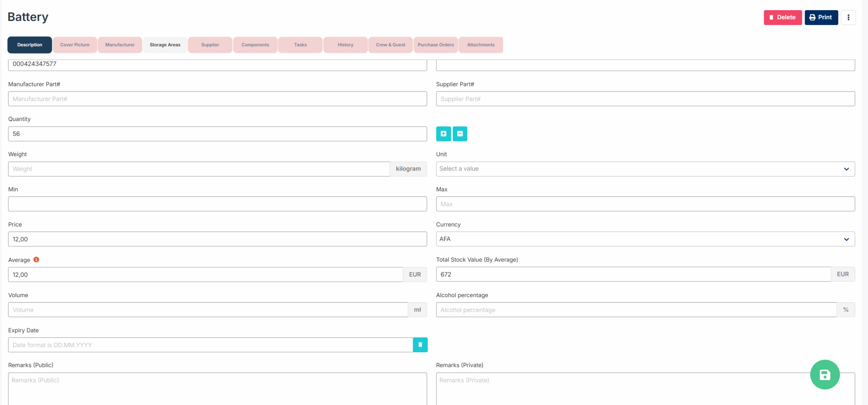Screen dimensions: 868x405
Task: Click the kilogram unit label
Action: pos(408,169)
